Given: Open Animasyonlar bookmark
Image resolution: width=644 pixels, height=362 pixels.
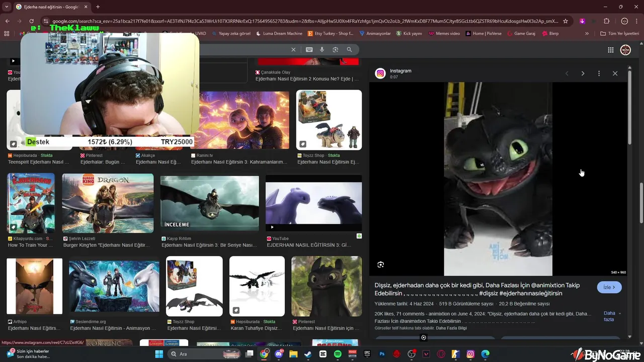Looking at the screenshot, I should [x=375, y=34].
